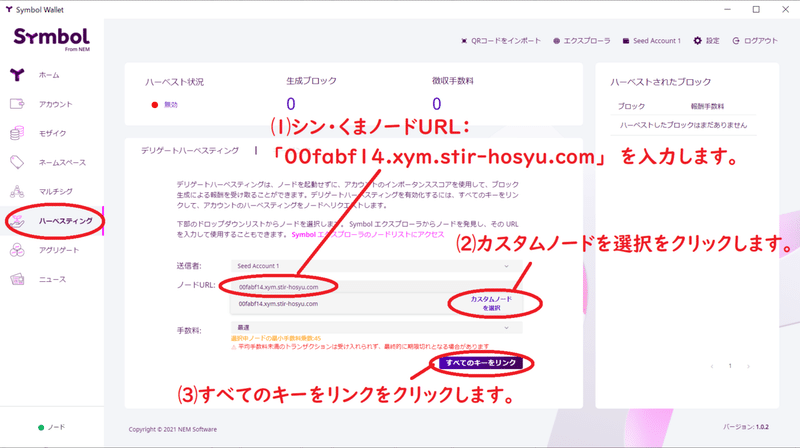Go to Mosaic (モザイク) section
Screen dimensions: 800x448
coord(53,133)
